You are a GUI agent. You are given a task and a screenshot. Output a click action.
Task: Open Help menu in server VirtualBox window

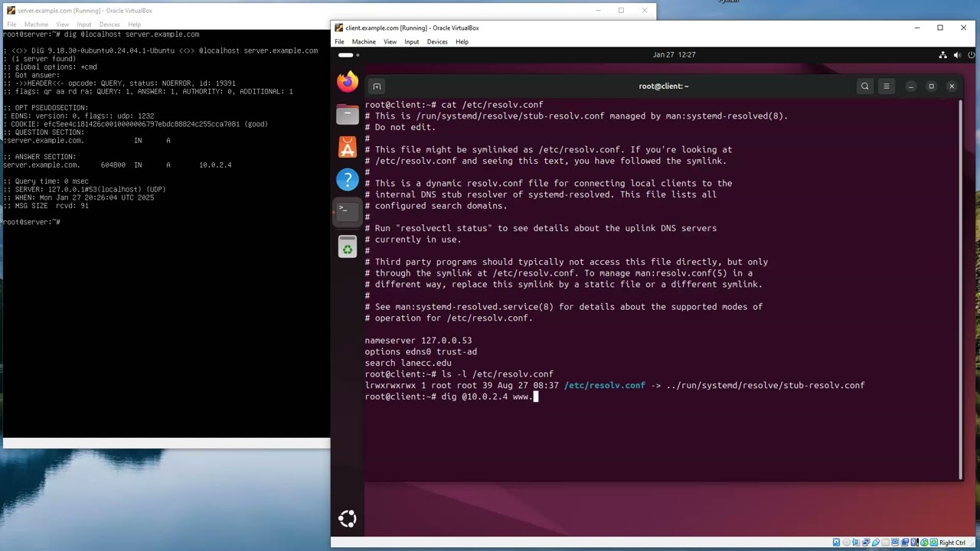134,24
